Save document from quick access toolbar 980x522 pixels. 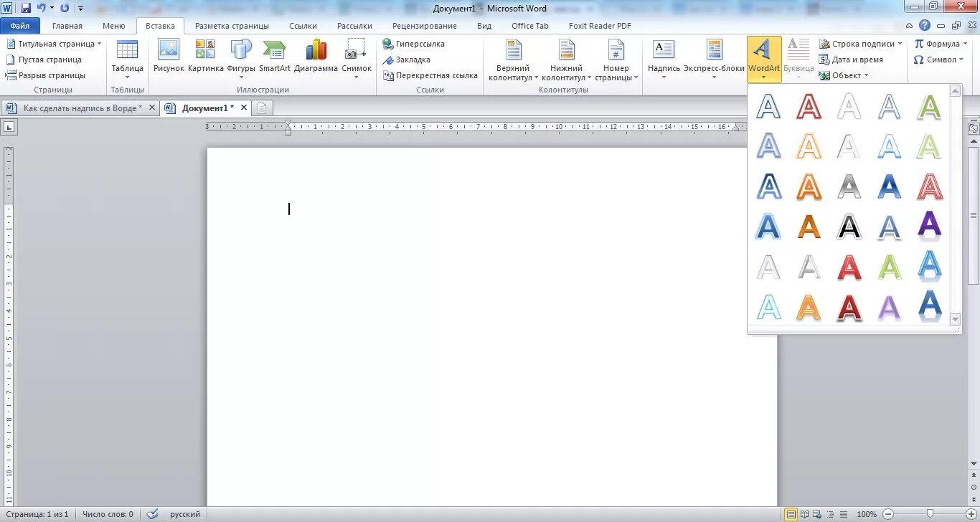26,8
